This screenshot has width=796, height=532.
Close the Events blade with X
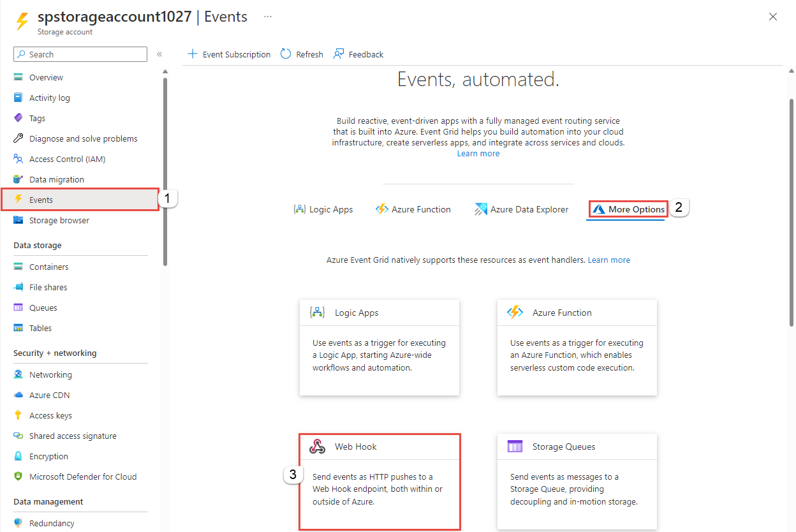tap(773, 17)
